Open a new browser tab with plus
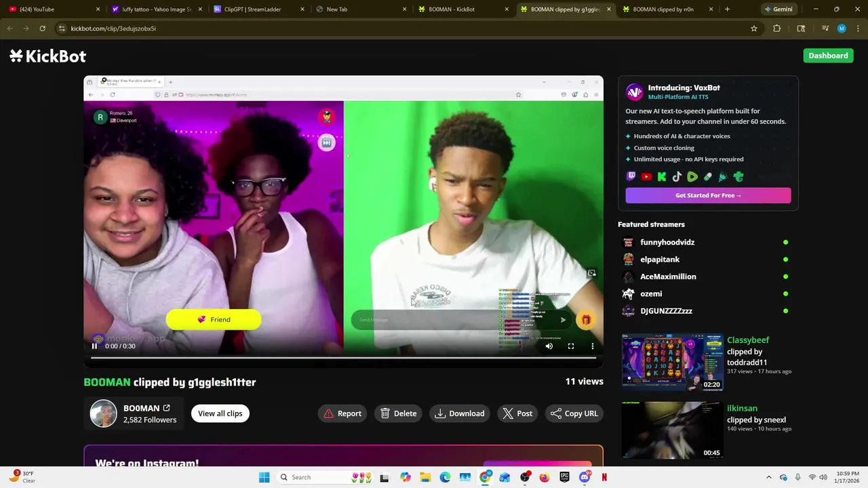 (727, 9)
